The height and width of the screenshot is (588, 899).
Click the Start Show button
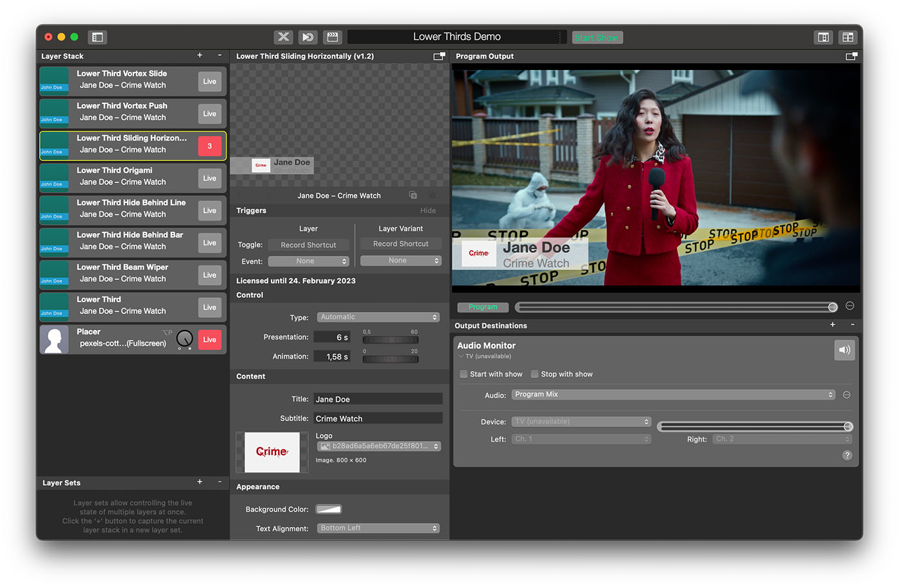click(x=597, y=37)
